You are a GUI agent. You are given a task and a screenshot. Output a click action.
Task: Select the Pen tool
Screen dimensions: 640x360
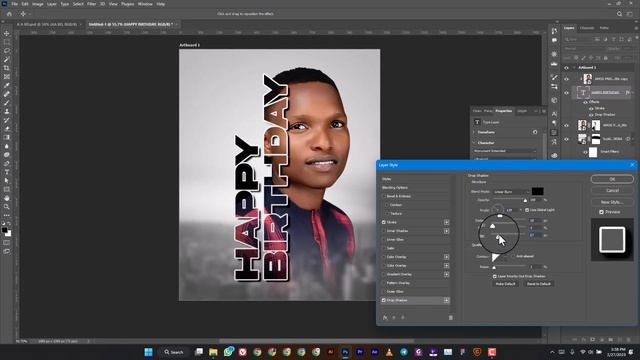tap(7, 163)
